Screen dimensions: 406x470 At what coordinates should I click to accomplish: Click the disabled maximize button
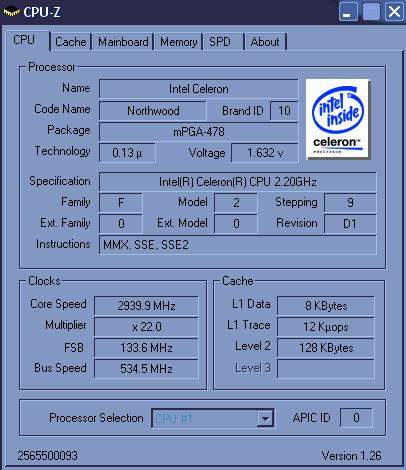(371, 12)
